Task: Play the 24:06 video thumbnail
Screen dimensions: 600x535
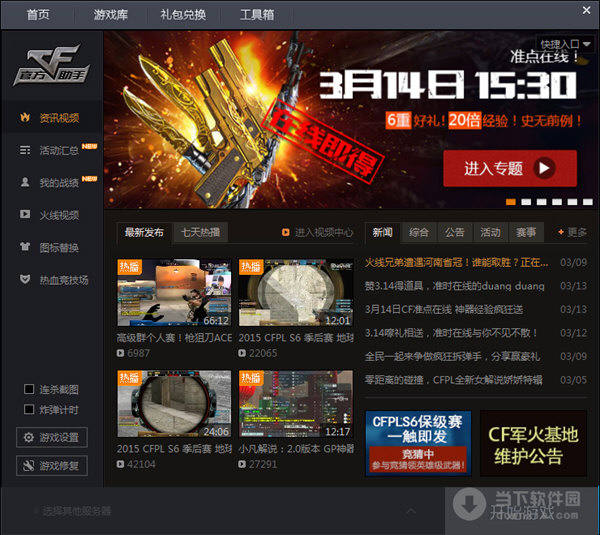Action: [174, 403]
